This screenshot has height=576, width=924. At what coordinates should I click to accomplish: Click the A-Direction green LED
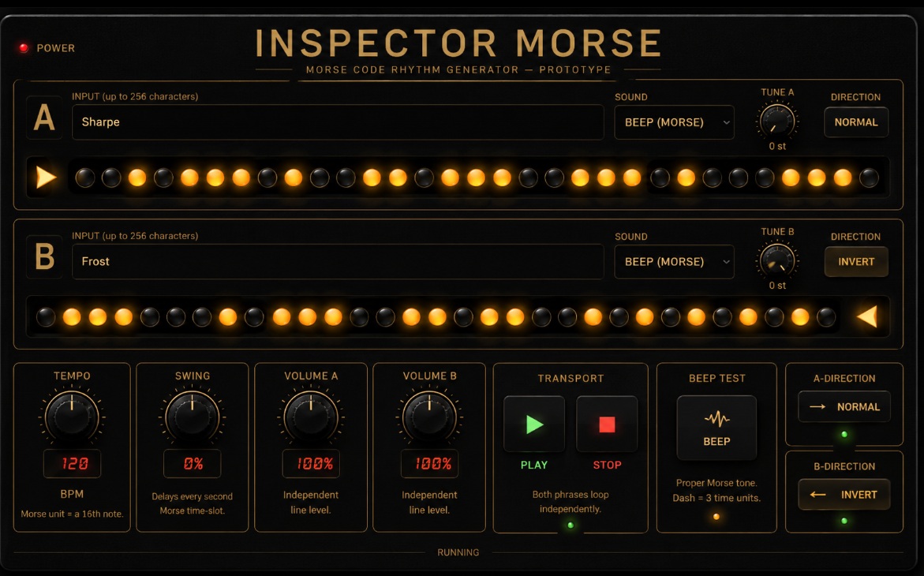click(x=844, y=435)
